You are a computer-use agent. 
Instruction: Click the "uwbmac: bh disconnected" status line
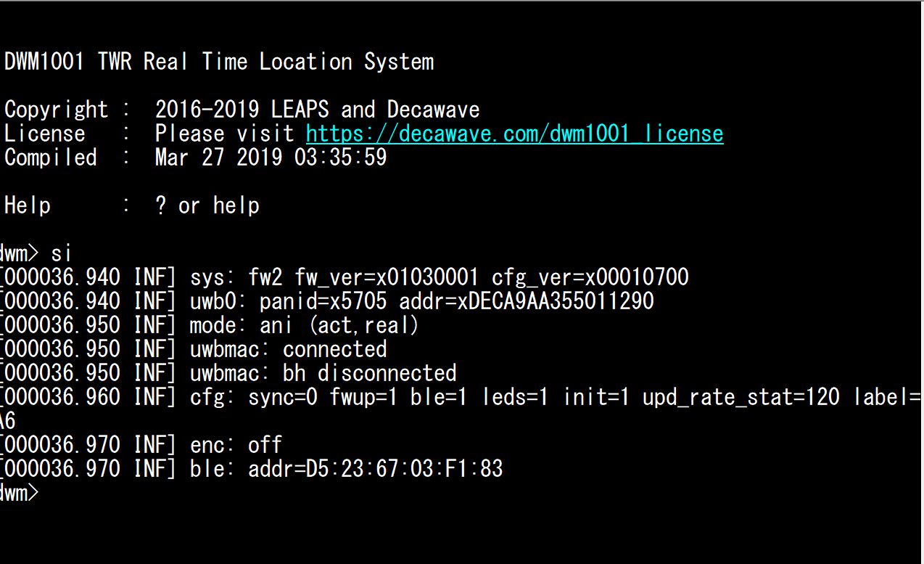(x=323, y=373)
